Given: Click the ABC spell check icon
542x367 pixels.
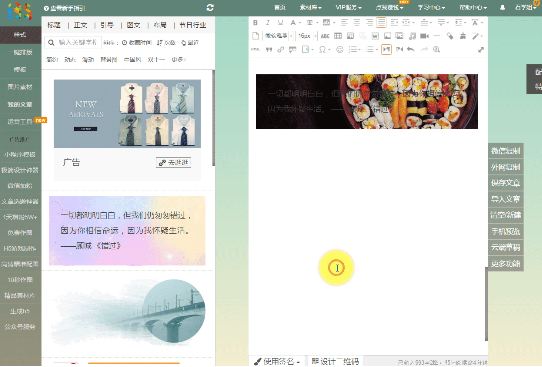Looking at the screenshot, I should click(x=325, y=36).
